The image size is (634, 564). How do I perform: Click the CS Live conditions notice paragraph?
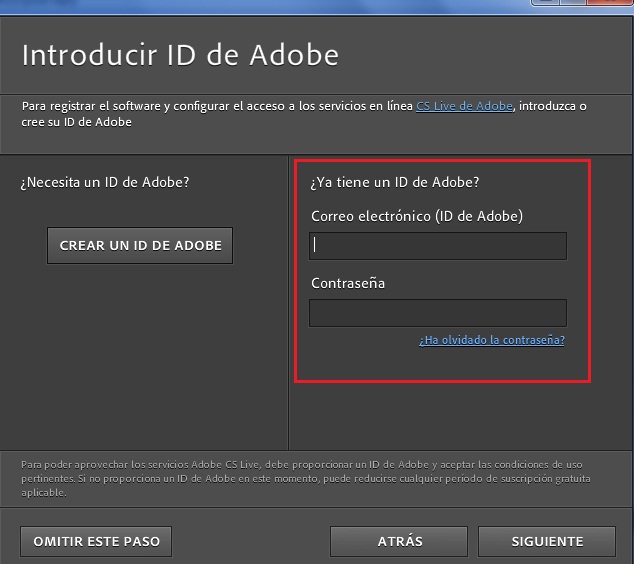click(x=306, y=479)
